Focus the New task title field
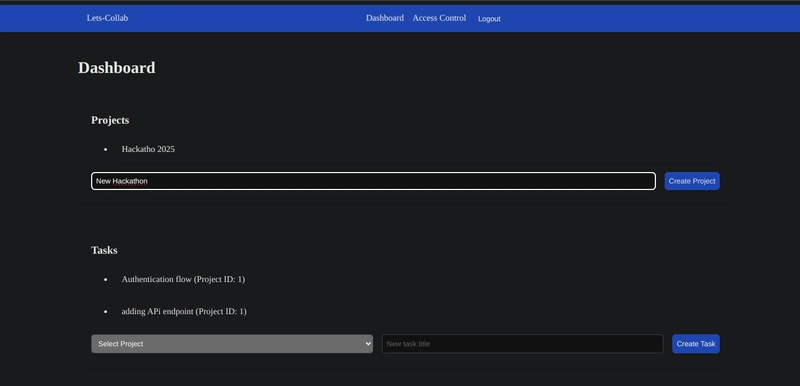Image resolution: width=800 pixels, height=386 pixels. tap(522, 344)
